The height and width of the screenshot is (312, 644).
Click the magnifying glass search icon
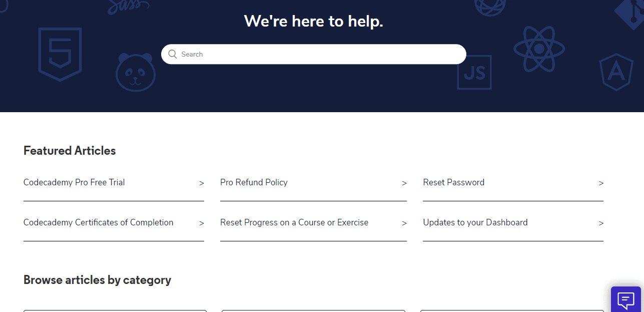[x=173, y=54]
